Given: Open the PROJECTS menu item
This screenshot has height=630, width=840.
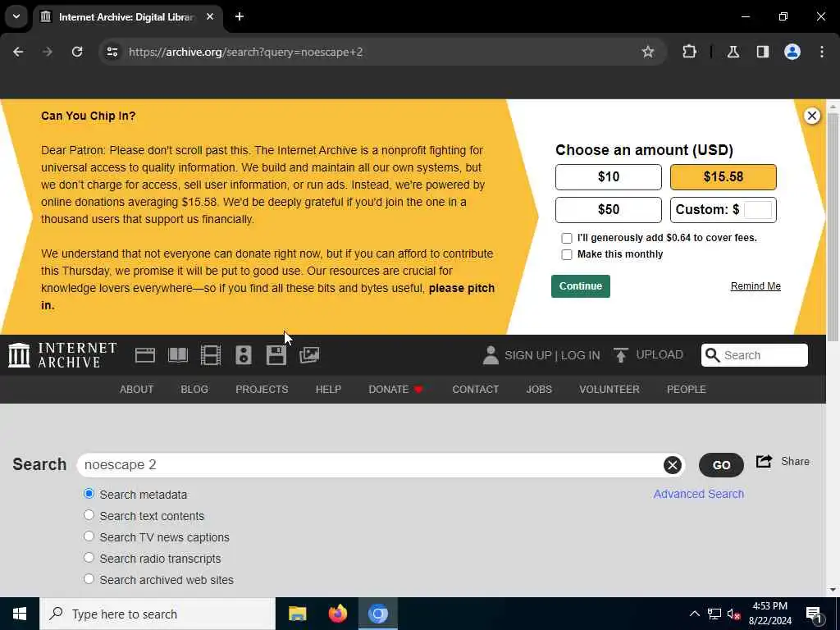Looking at the screenshot, I should pyautogui.click(x=262, y=390).
